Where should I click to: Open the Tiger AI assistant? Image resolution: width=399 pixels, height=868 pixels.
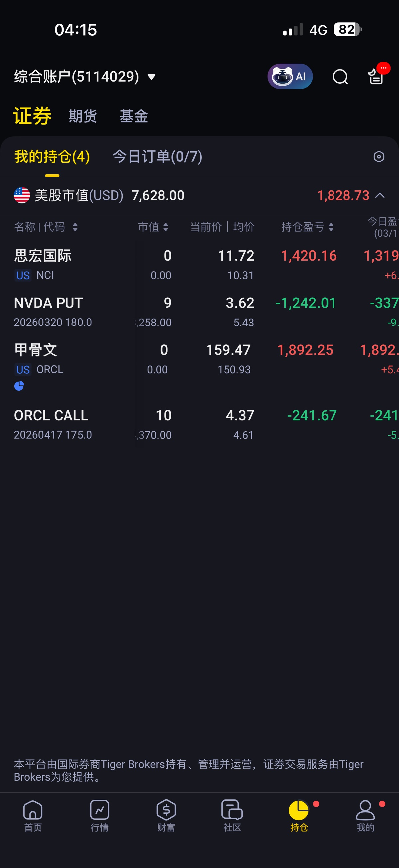coord(290,77)
